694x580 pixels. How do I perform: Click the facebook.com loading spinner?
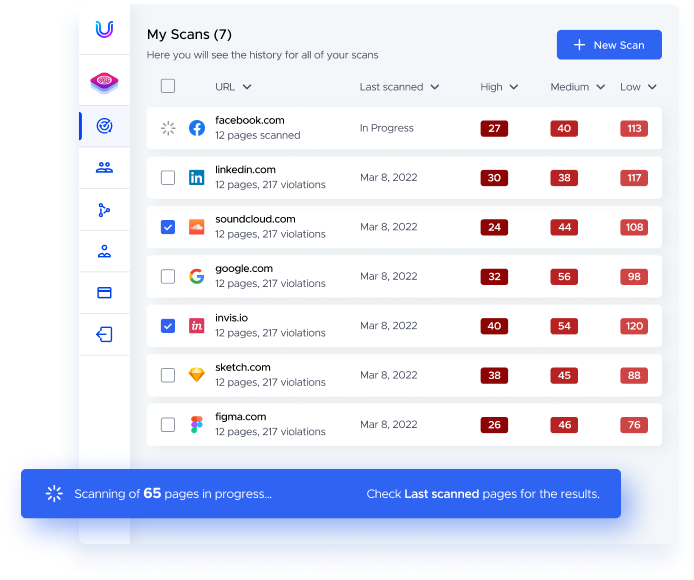[x=168, y=128]
